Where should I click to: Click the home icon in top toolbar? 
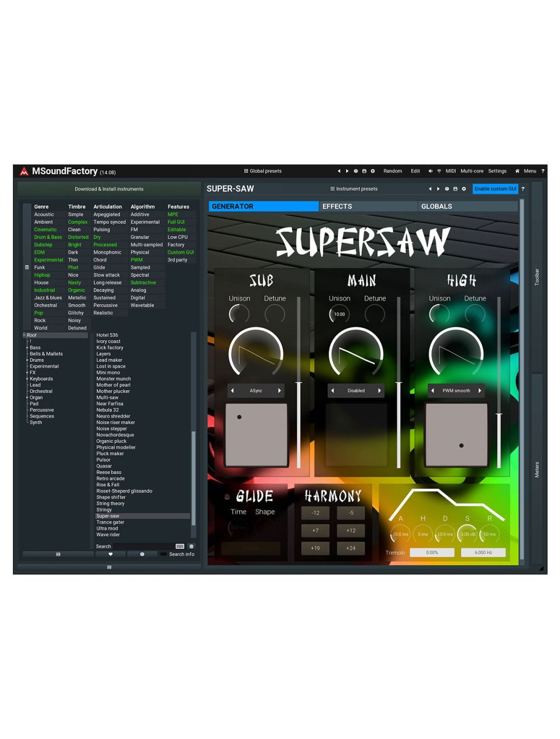[517, 171]
